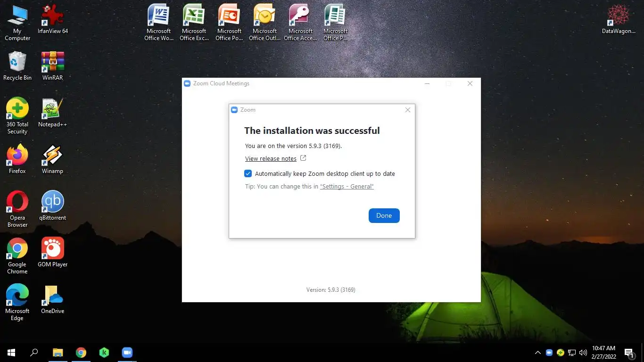644x362 pixels.
Task: Click the 360 Total Security tray icon
Action: point(561,353)
